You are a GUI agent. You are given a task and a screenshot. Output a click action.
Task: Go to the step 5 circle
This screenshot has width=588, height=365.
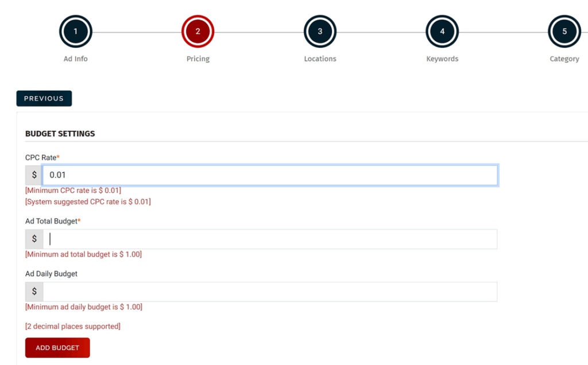pyautogui.click(x=564, y=32)
